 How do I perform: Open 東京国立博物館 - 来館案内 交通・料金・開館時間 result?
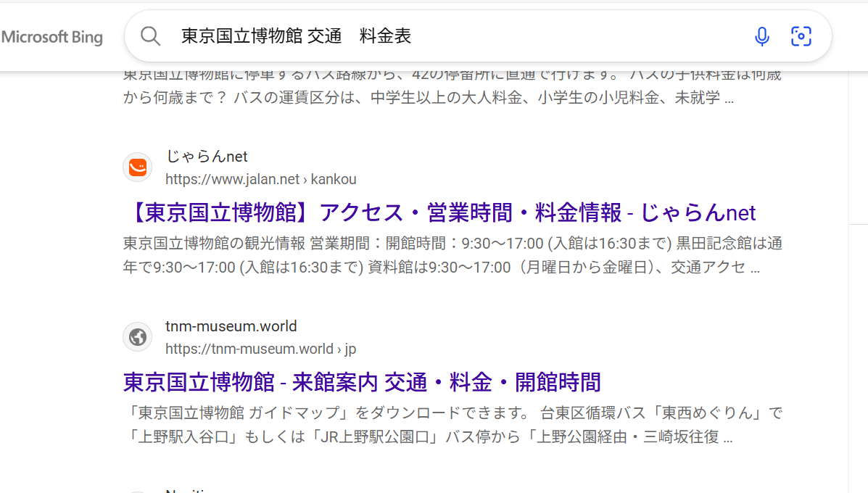(x=362, y=382)
